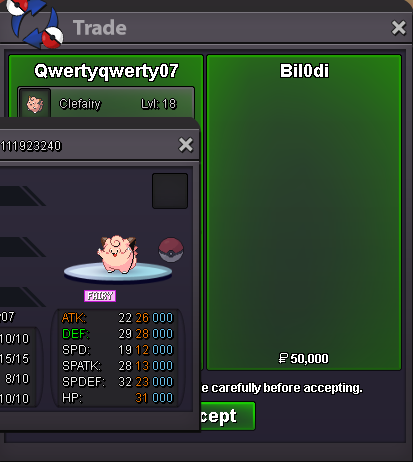Click Bil0di's empty green offer panel

(304, 213)
